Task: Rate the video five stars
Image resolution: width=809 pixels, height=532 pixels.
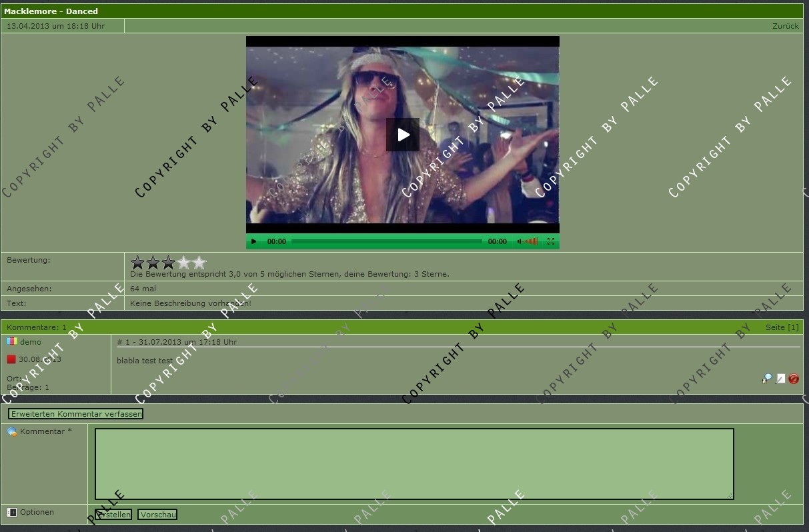Action: tap(199, 263)
